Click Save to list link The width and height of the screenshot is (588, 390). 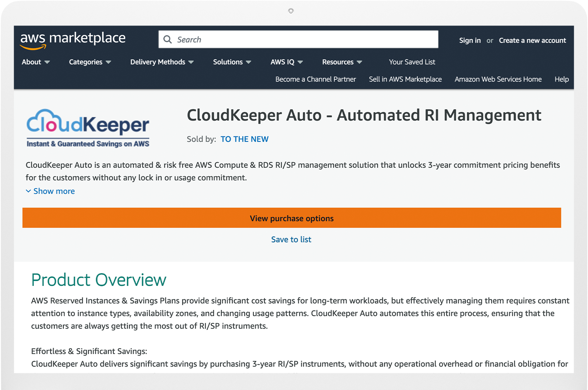291,239
